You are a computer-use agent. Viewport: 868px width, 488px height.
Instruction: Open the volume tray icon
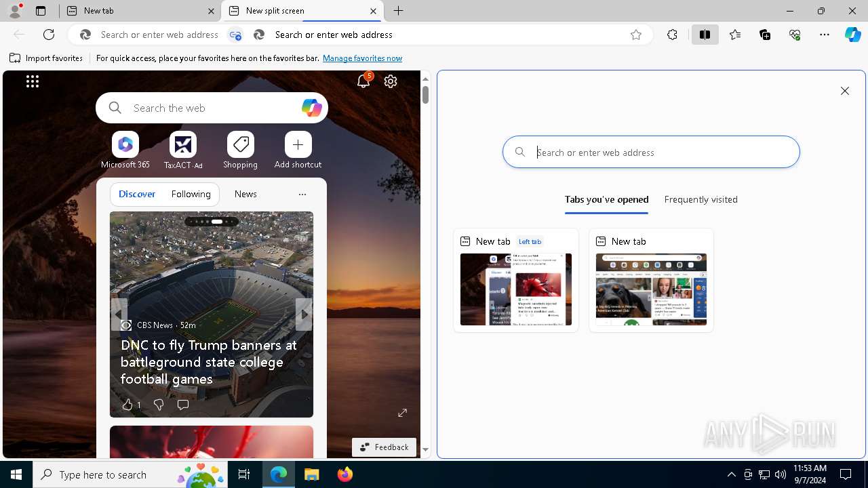coord(781,474)
